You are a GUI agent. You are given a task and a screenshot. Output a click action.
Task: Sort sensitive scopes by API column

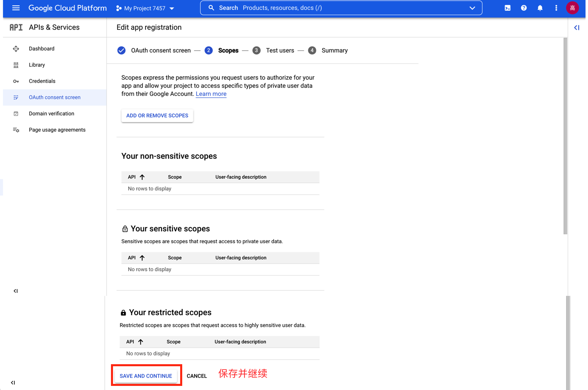click(x=136, y=258)
